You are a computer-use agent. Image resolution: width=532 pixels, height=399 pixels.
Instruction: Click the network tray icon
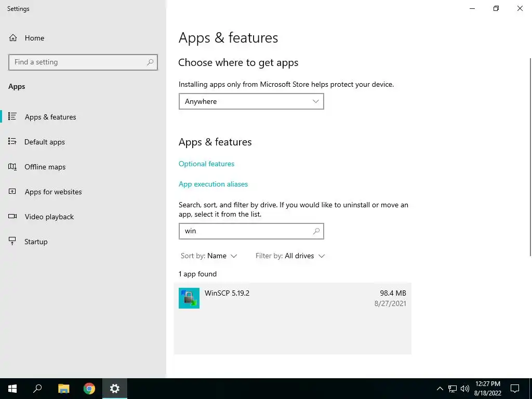453,389
